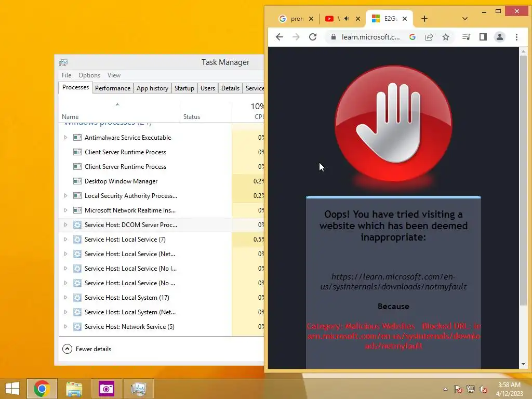Expand Local Security Authority Process row

point(65,196)
